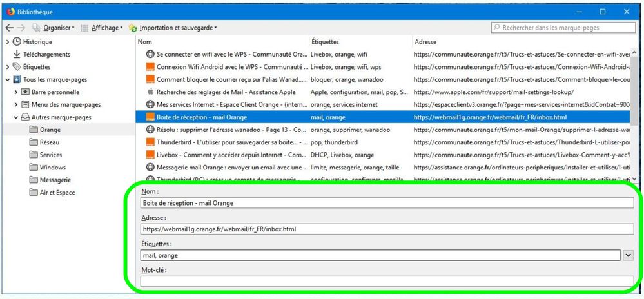Image resolution: width=644 pixels, height=299 pixels.
Task: Select 'Comment bloquer le courrier reçu' bookmark
Action: (232, 80)
